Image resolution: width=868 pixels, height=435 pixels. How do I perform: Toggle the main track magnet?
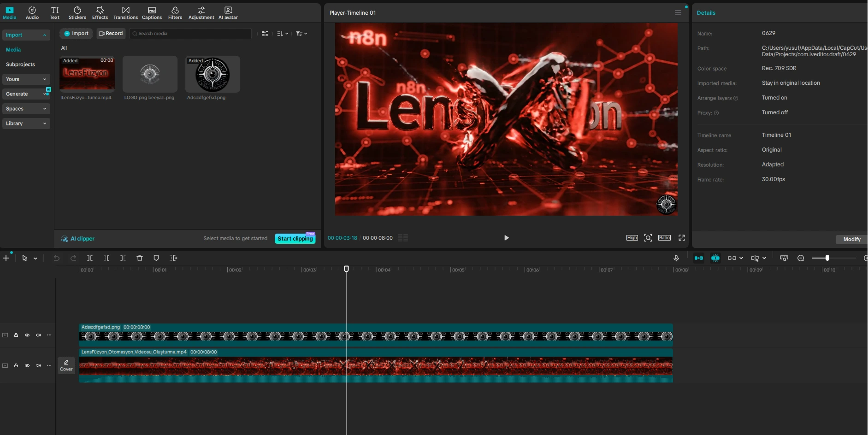699,258
